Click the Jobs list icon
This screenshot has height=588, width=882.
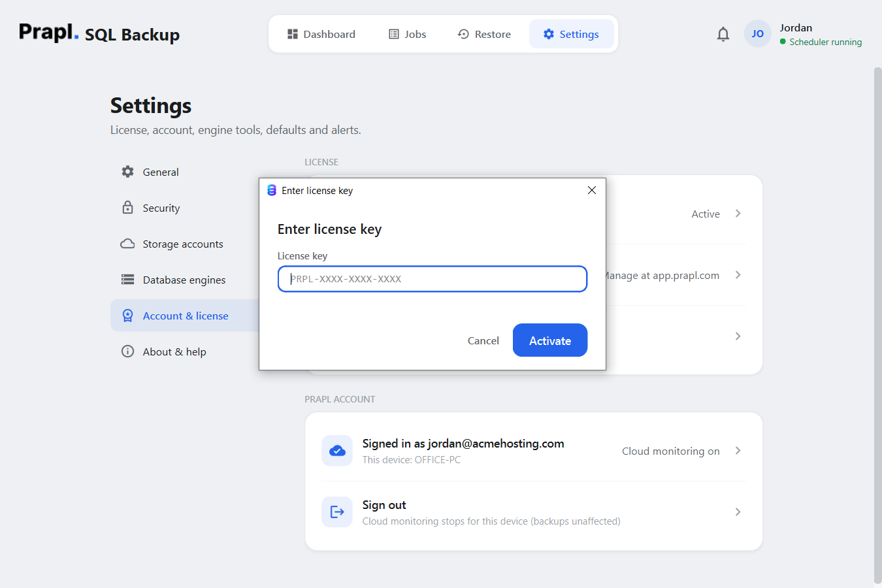pyautogui.click(x=394, y=34)
